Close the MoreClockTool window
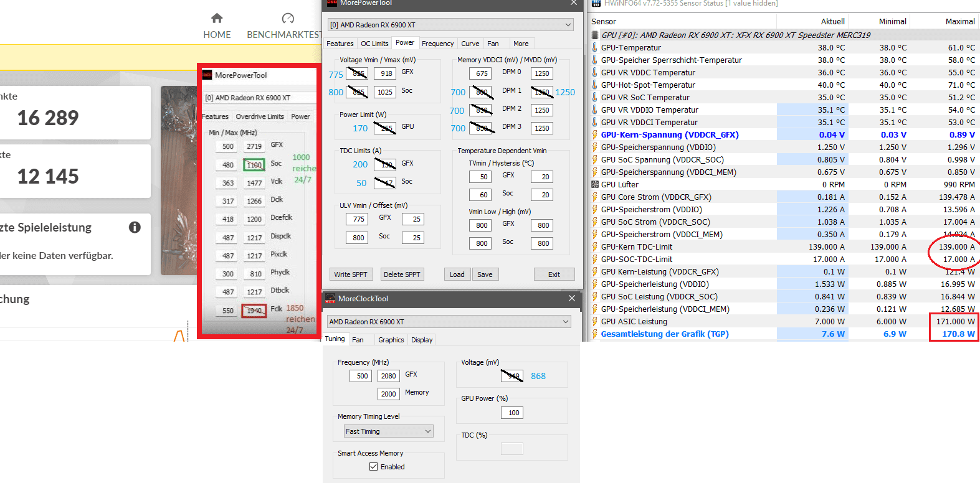The width and height of the screenshot is (980, 483). pyautogui.click(x=572, y=299)
